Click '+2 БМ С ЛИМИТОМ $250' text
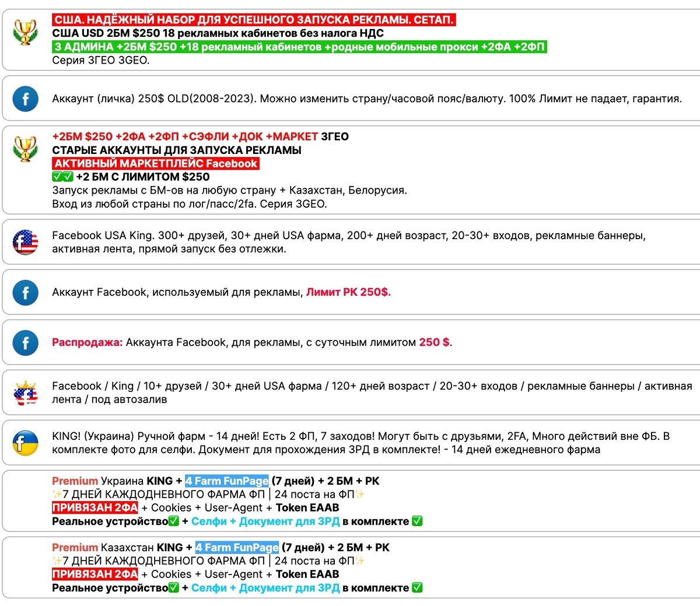 142,177
